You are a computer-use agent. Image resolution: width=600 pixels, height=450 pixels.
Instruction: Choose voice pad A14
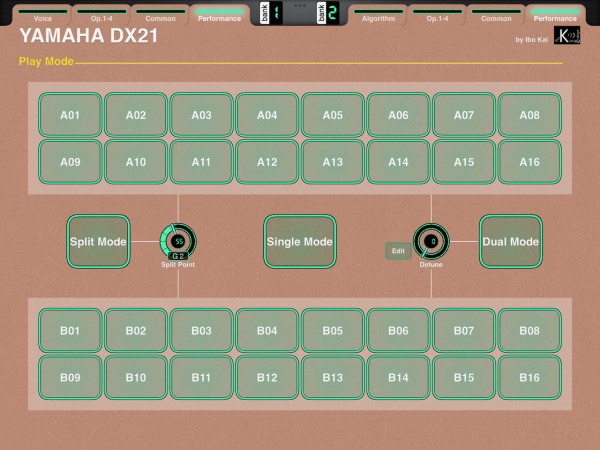[398, 162]
